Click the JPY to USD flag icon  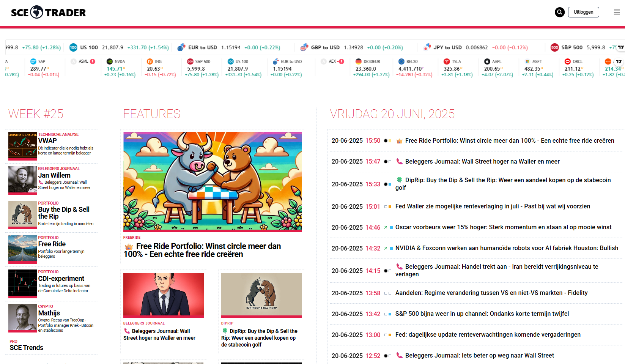coord(427,47)
